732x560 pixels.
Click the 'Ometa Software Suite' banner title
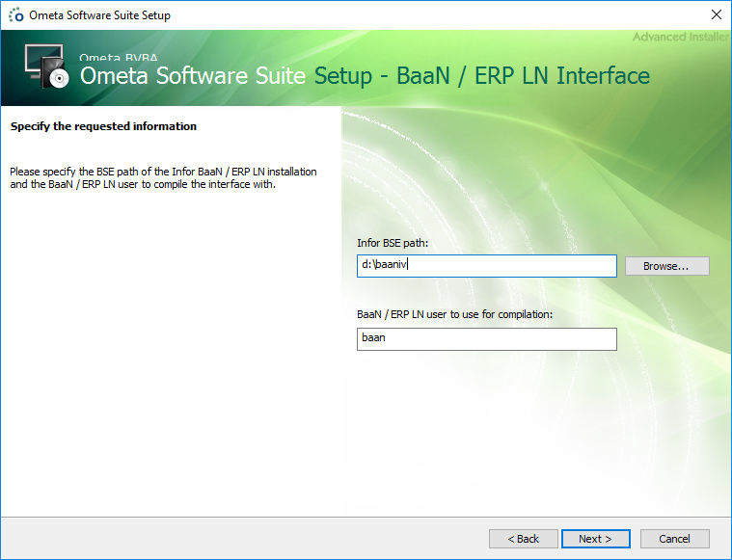193,76
